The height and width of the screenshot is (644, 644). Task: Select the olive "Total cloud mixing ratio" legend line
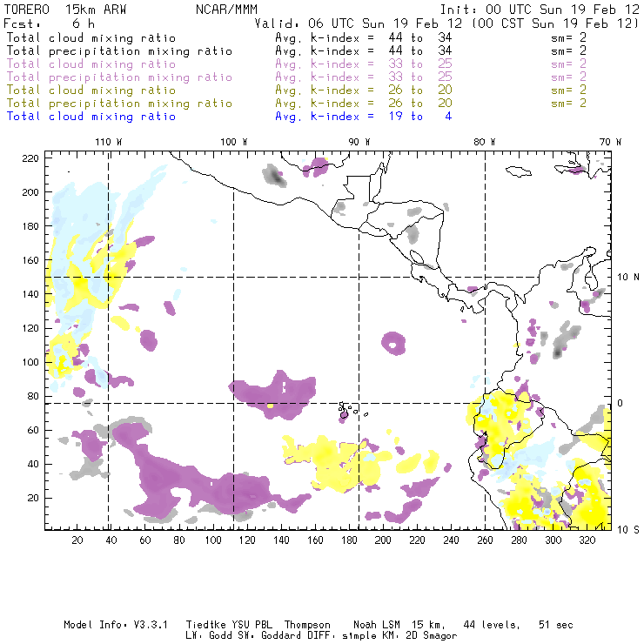[91, 90]
